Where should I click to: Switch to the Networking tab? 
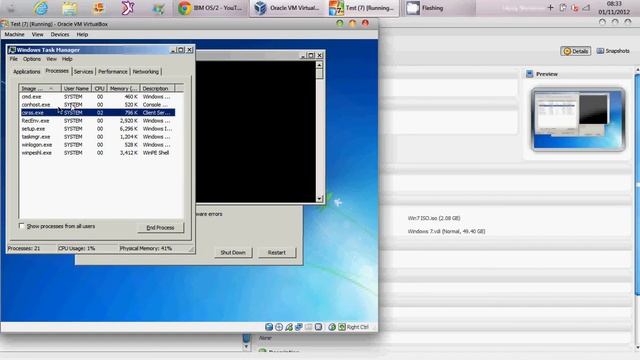click(x=146, y=72)
